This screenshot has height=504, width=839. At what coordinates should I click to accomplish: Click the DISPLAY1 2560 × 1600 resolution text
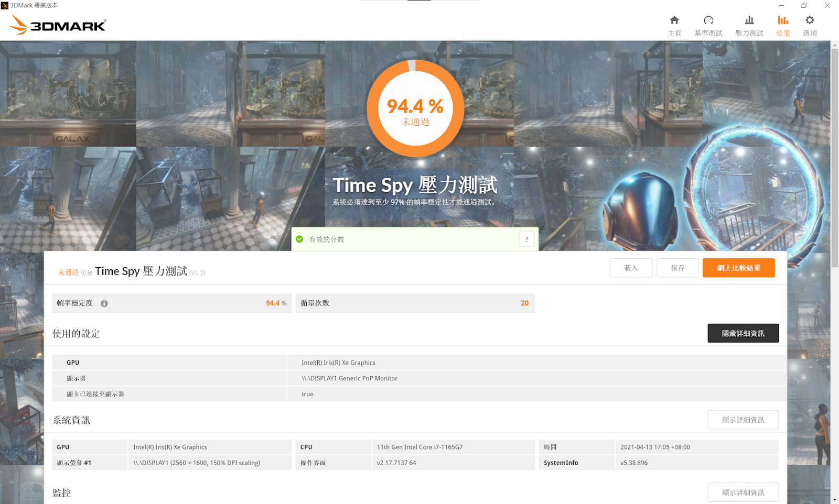(197, 463)
